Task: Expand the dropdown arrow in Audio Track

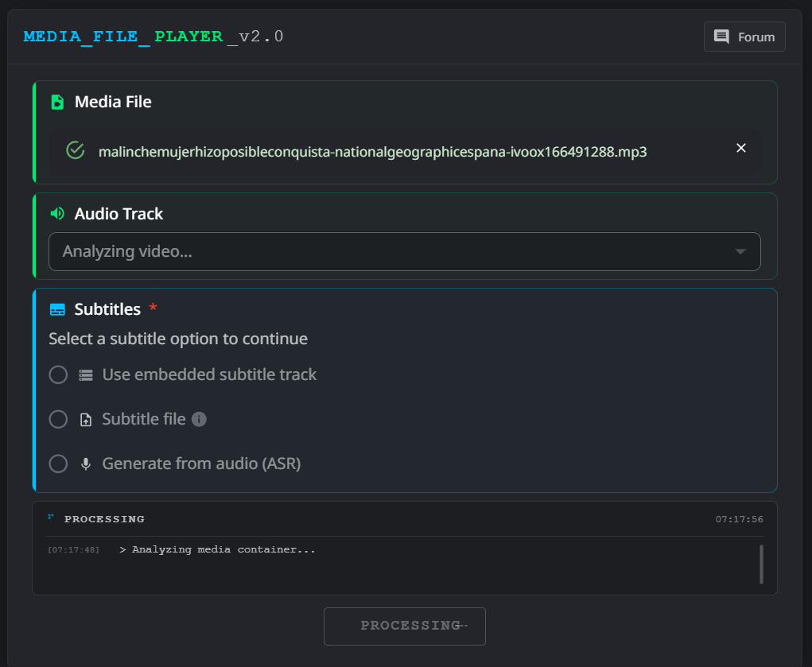Action: 740,251
